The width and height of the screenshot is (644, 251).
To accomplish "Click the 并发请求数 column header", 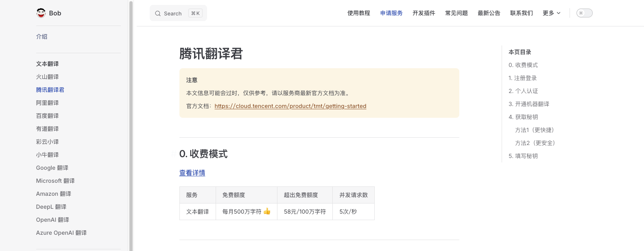I will click(354, 195).
